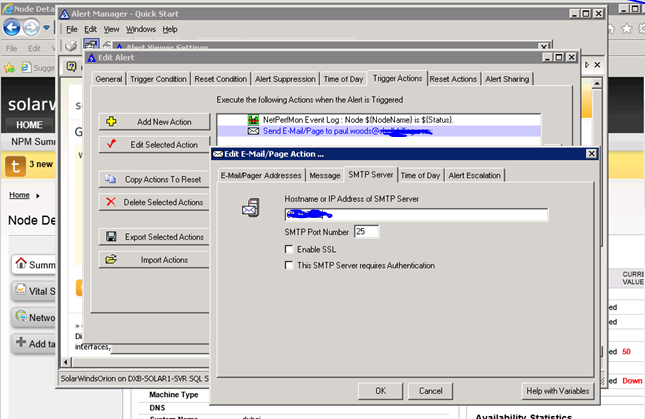Viewport: 645px width, 419px height.
Task: Click Import Actions button
Action: pos(154,260)
